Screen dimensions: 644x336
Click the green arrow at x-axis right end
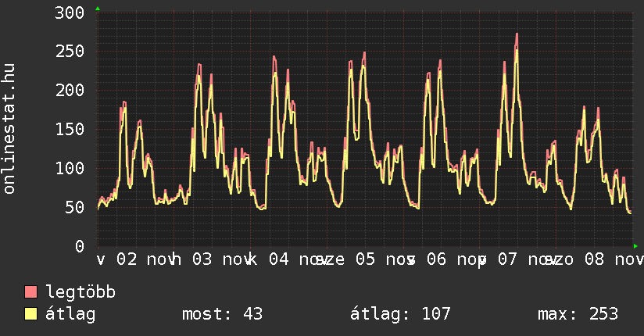point(636,246)
